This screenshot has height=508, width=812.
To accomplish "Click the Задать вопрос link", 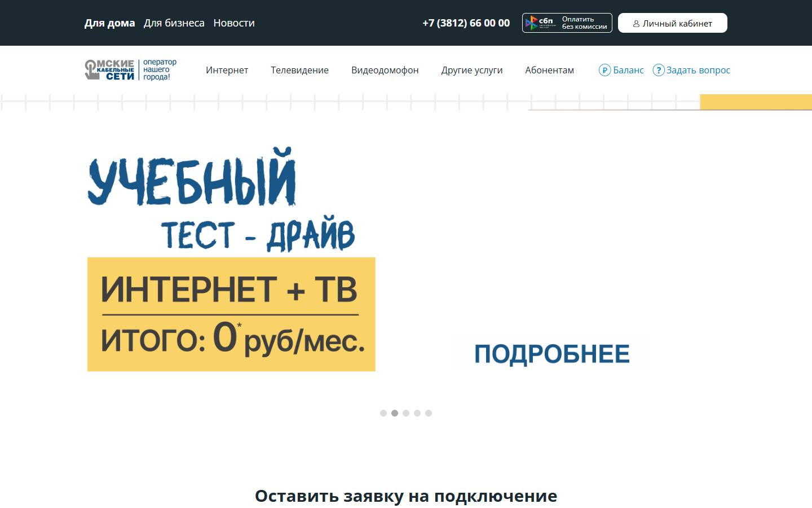I will [x=698, y=70].
